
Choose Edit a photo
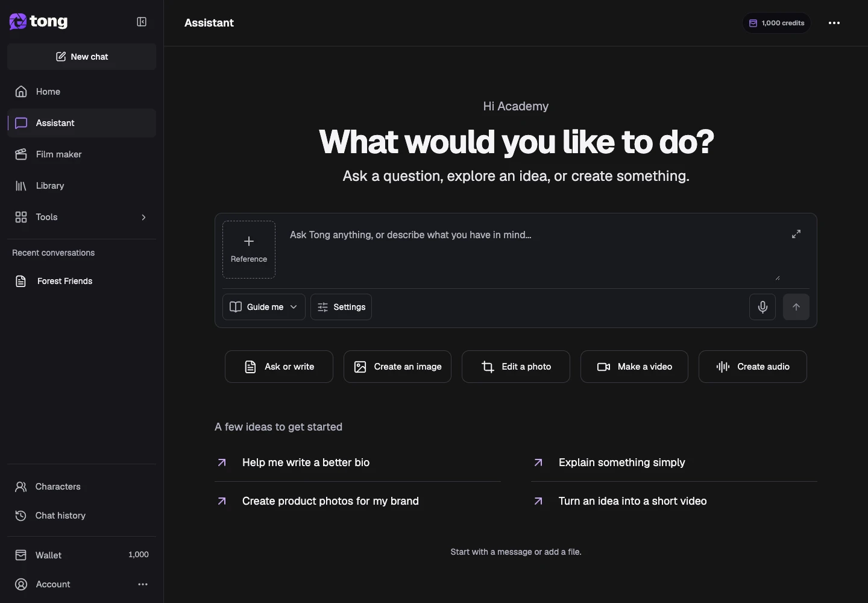[x=516, y=367]
